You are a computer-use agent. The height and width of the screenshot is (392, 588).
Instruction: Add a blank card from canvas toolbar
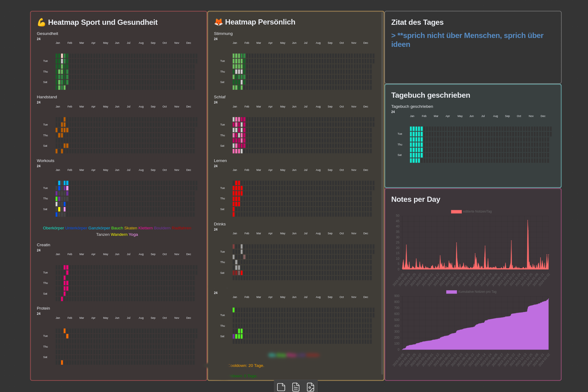[281, 387]
